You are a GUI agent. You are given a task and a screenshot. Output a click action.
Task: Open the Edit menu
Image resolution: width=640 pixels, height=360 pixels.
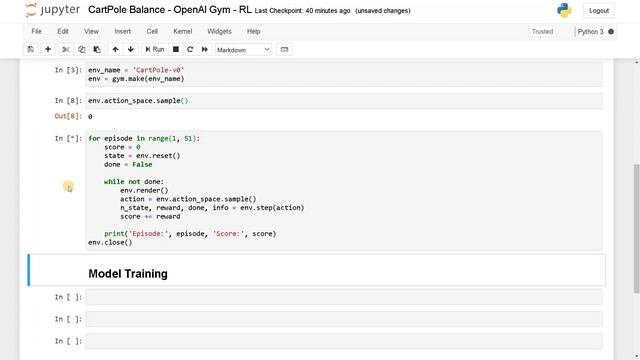tap(63, 31)
